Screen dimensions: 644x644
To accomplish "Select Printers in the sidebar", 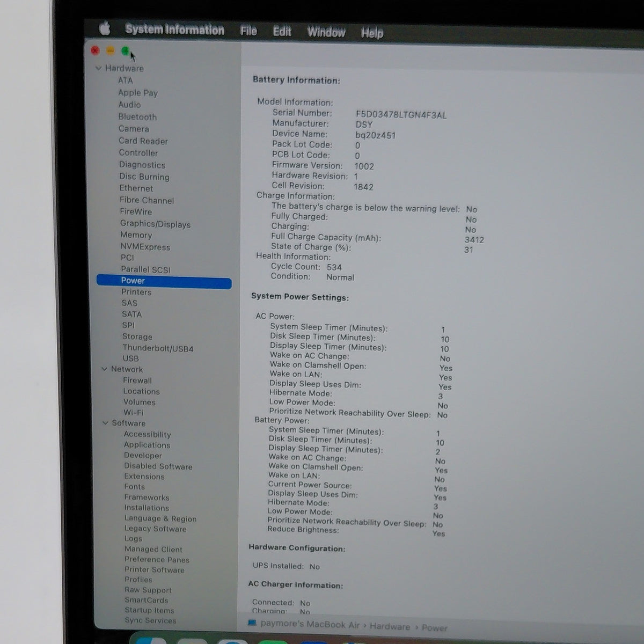I will click(136, 292).
